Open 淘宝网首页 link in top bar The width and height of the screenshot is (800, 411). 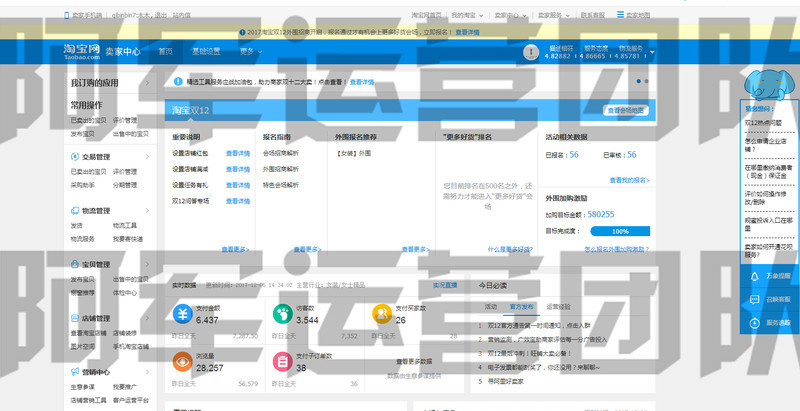pos(427,15)
